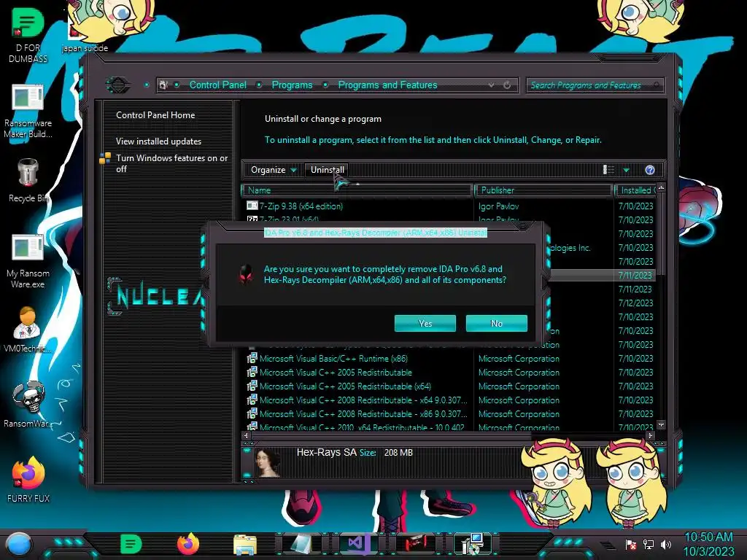
Task: Click the change view icon
Action: pyautogui.click(x=608, y=169)
